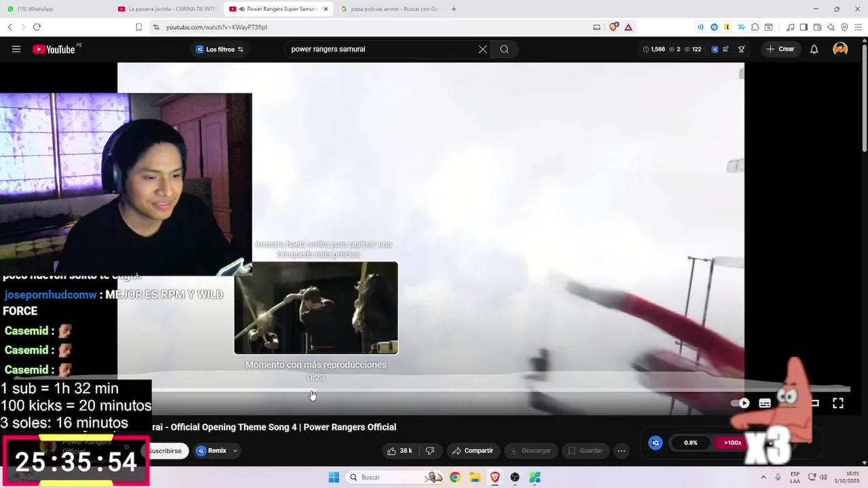Toggle subtitles in the video player
Image resolution: width=868 pixels, height=488 pixels.
coord(765,403)
